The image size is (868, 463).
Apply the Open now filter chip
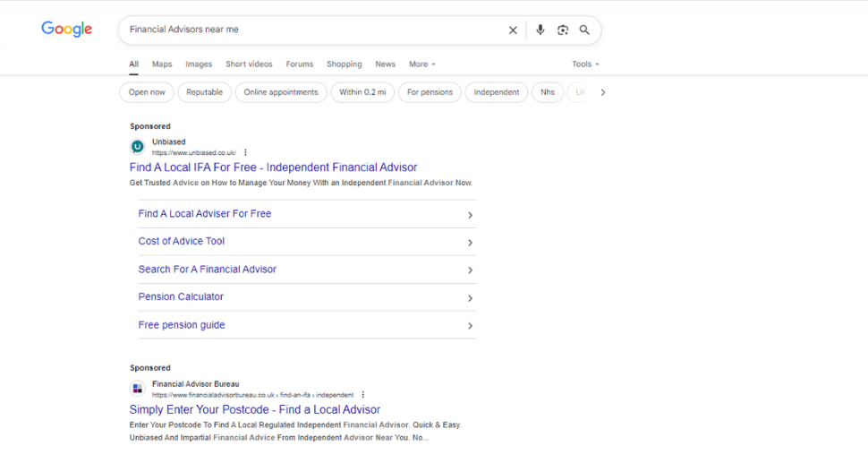[x=147, y=92]
